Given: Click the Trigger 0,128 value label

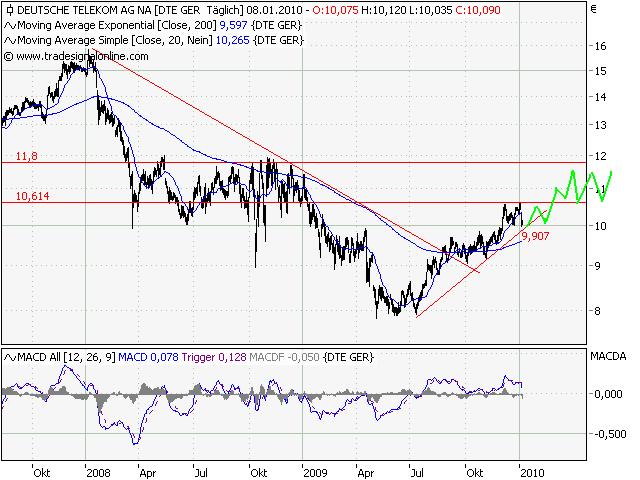Looking at the screenshot, I should [214, 358].
